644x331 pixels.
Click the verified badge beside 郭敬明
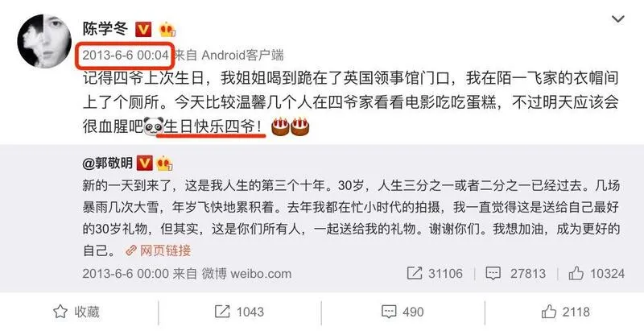144,163
